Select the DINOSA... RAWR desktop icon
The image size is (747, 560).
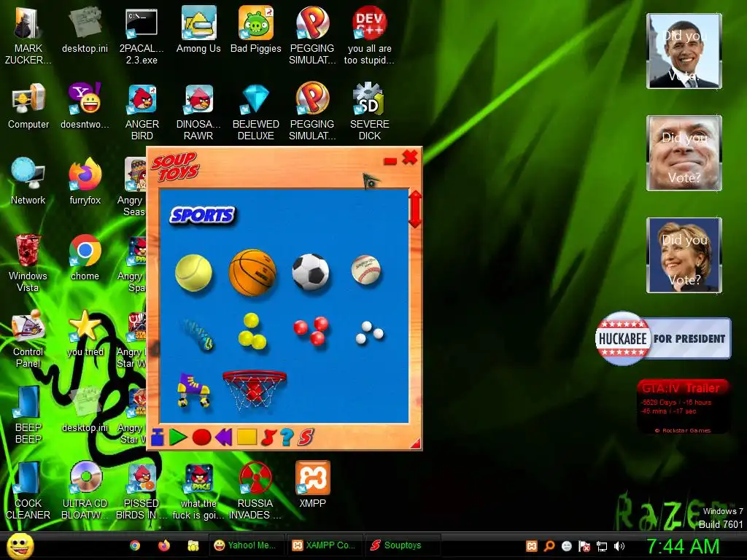(198, 111)
